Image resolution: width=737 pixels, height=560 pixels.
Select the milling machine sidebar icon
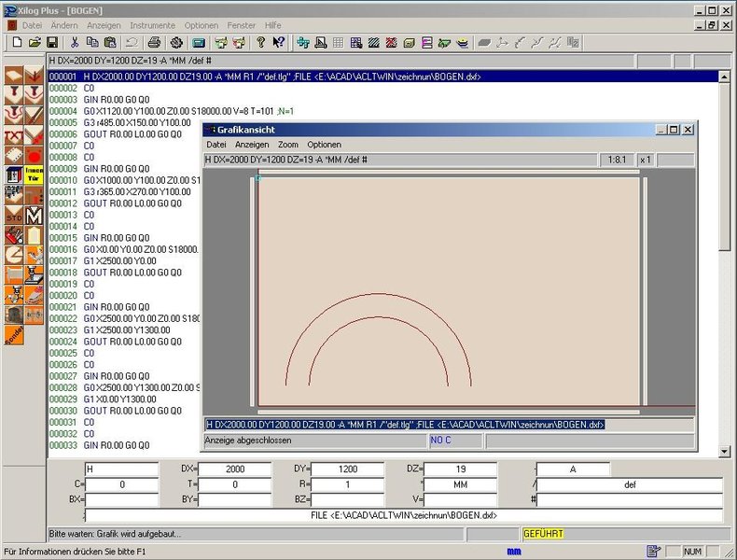tap(34, 275)
